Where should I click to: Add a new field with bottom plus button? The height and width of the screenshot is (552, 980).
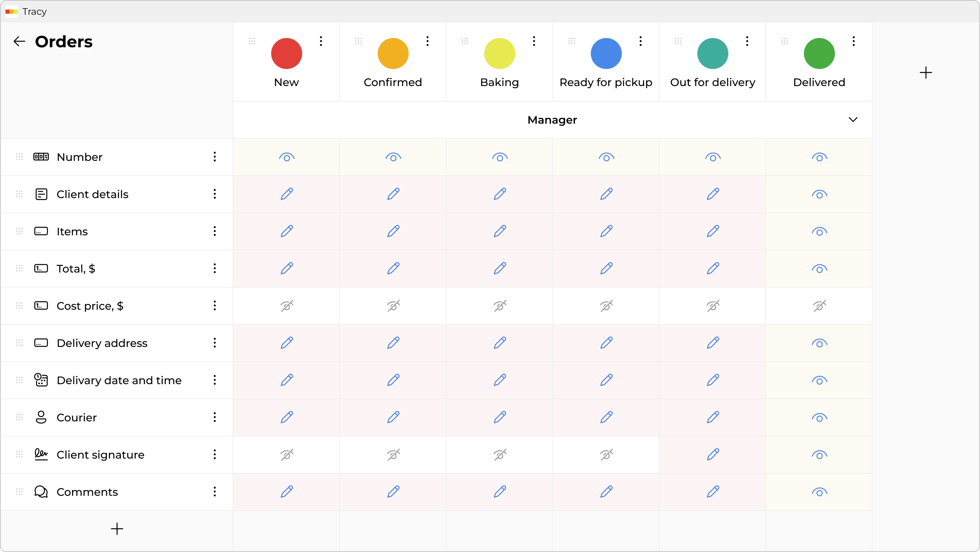(x=117, y=529)
